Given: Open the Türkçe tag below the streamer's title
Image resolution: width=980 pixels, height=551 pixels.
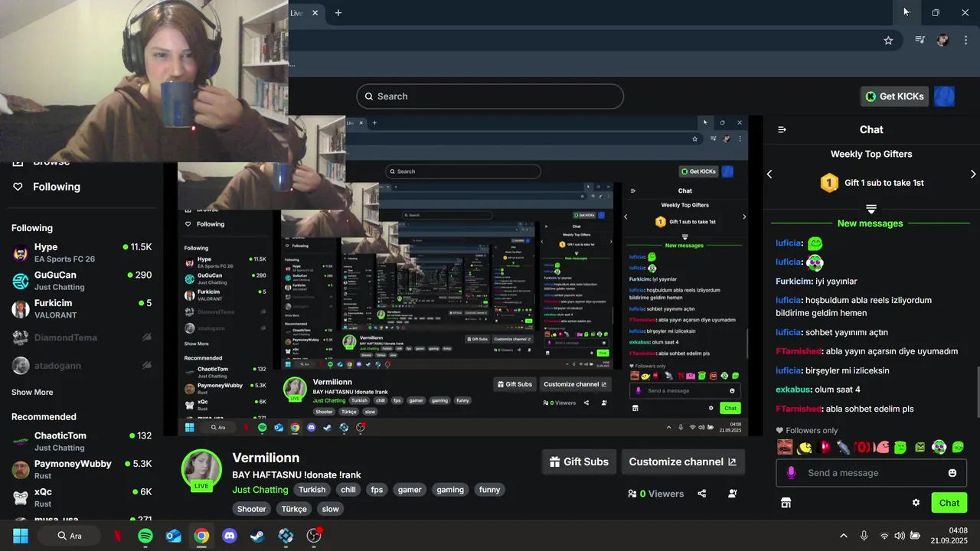Looking at the screenshot, I should coord(294,509).
